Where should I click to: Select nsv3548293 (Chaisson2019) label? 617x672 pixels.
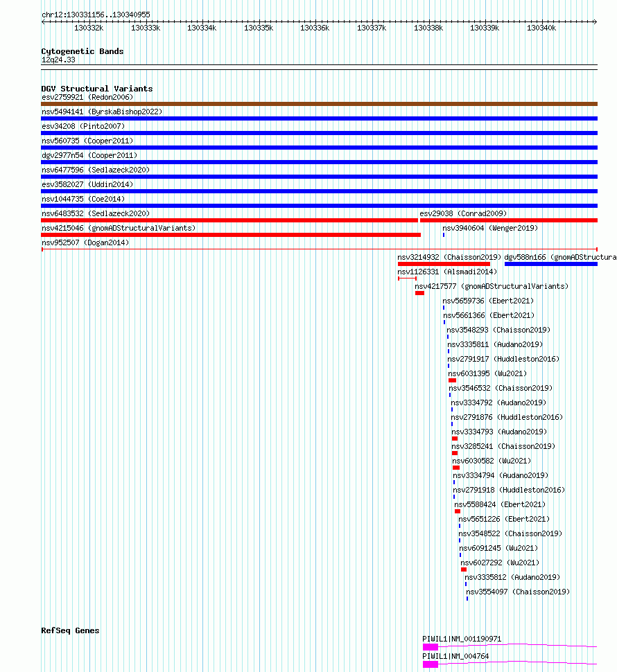click(498, 330)
